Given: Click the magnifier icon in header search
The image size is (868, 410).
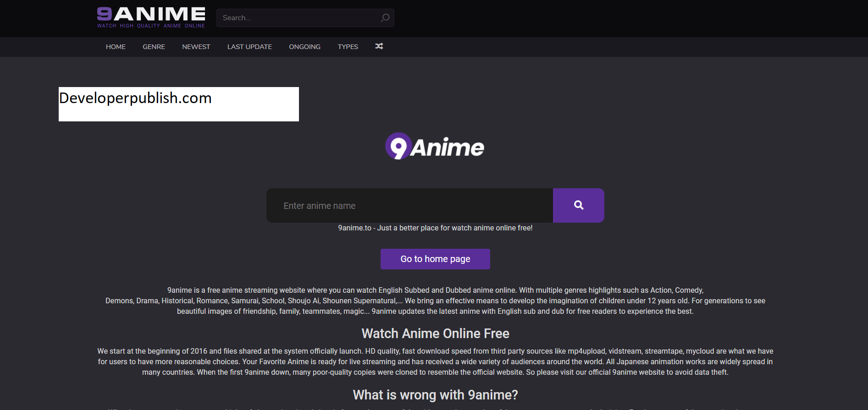Looking at the screenshot, I should 385,18.
